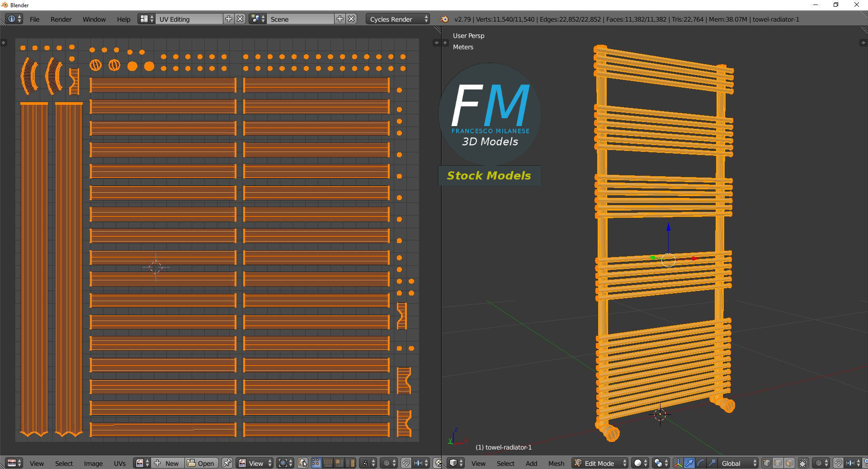This screenshot has width=868, height=469.
Task: Delete the UV Editing screen layout
Action: click(x=241, y=19)
